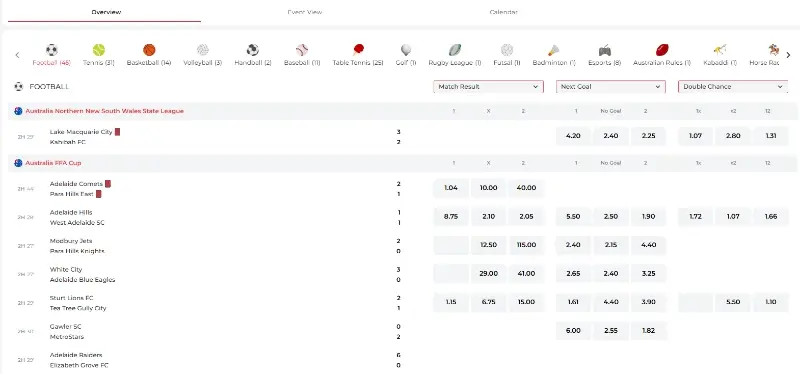Select the Basketball sport icon
This screenshot has height=374, width=800.
149,50
